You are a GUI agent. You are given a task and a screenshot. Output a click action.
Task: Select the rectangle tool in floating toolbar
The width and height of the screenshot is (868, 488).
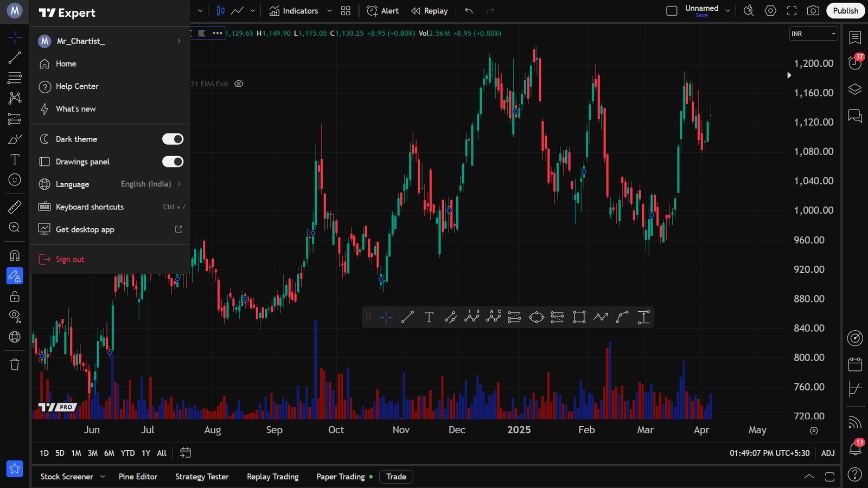[x=579, y=317]
